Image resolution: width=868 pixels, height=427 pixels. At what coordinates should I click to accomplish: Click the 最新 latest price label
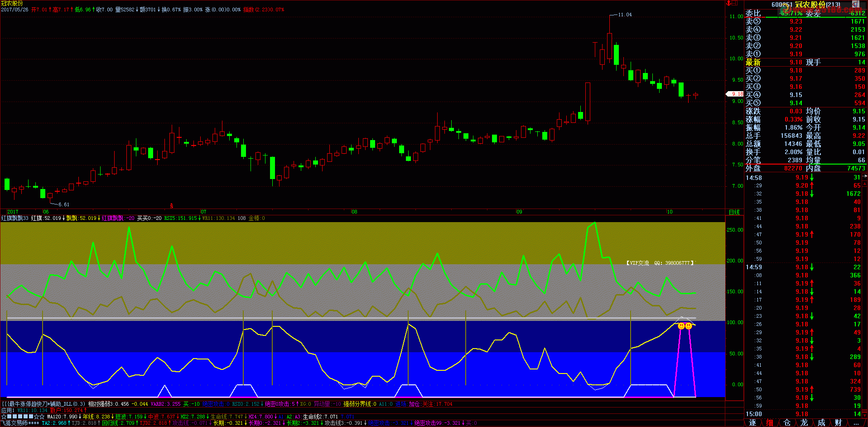click(x=753, y=62)
